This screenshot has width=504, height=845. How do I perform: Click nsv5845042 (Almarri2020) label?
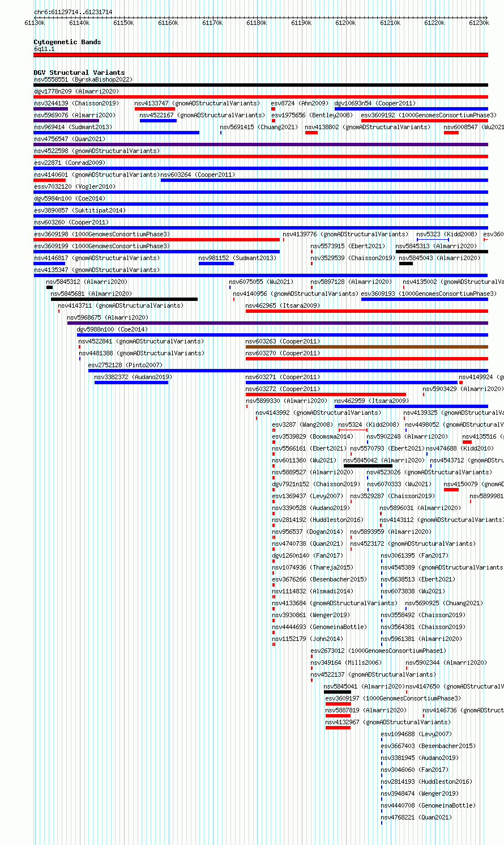[385, 461]
